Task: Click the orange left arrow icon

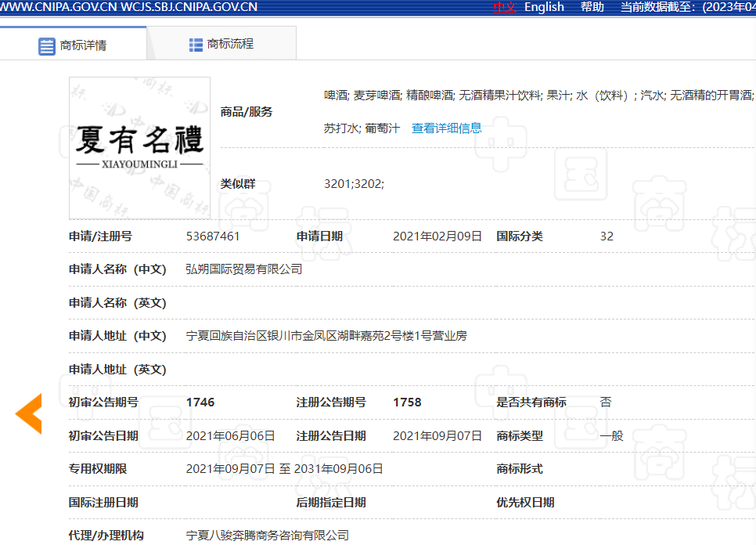Action: [29, 414]
